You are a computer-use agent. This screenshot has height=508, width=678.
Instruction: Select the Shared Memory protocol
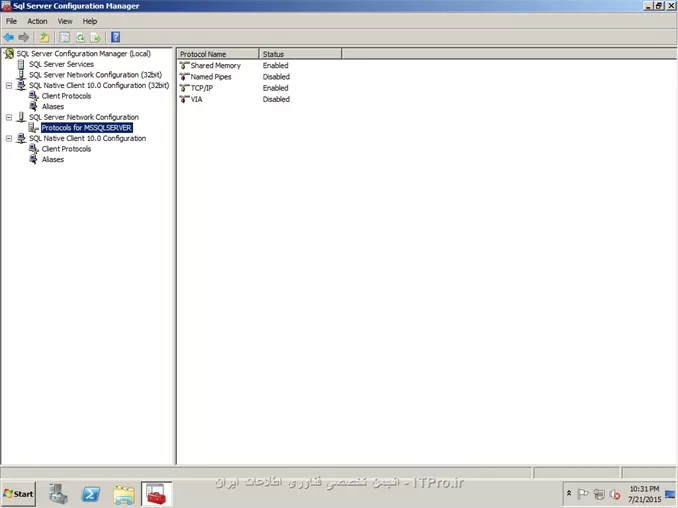point(215,66)
